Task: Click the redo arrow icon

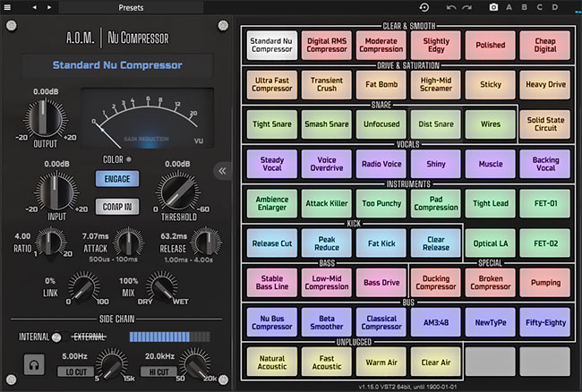Action: (466, 7)
